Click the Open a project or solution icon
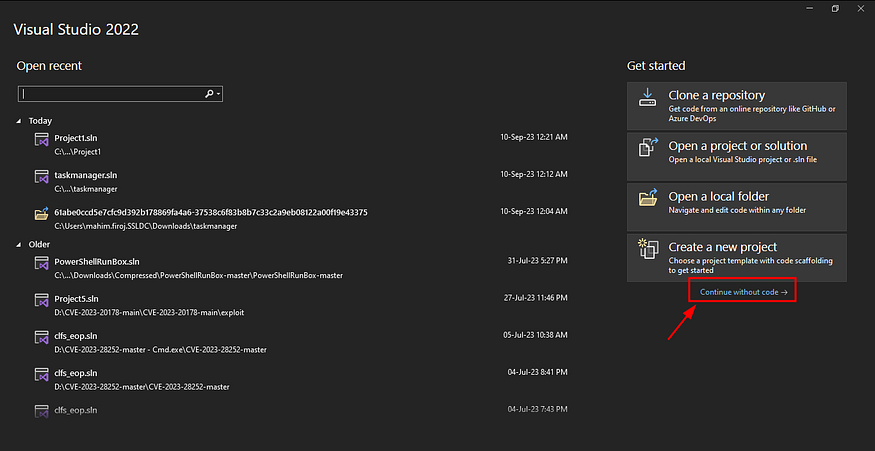Image resolution: width=875 pixels, height=451 pixels. coord(648,148)
